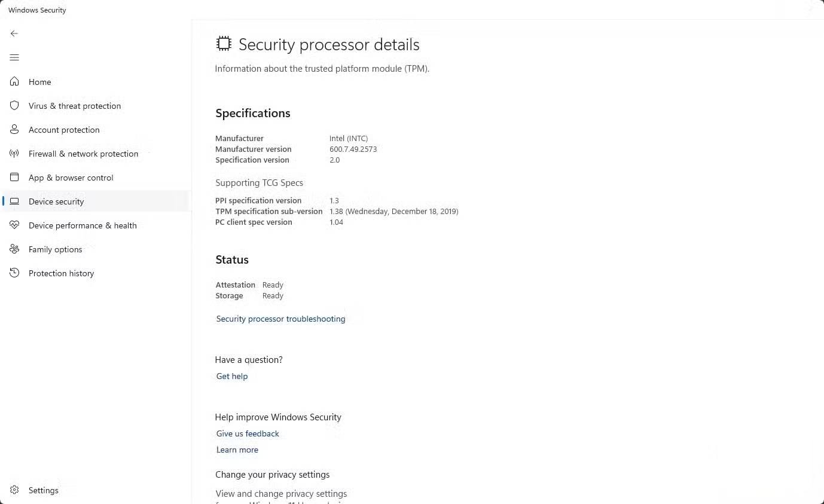This screenshot has height=504, width=824.
Task: Click the Protection history clock icon
Action: (14, 273)
